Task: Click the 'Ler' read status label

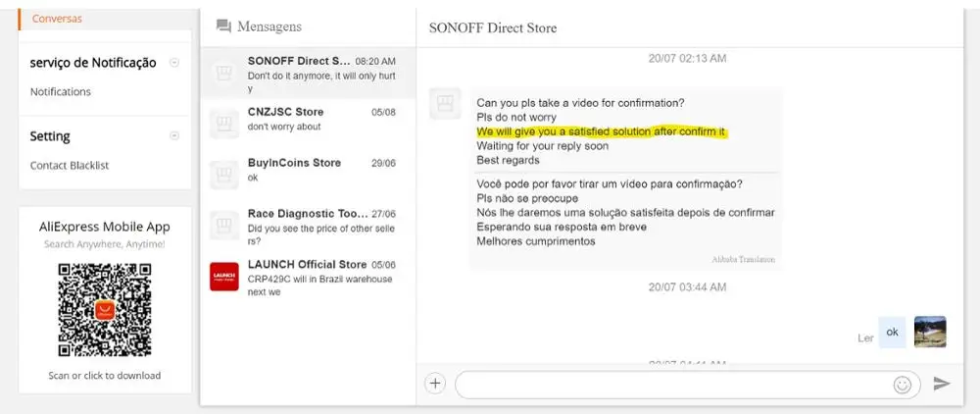Action: point(865,337)
